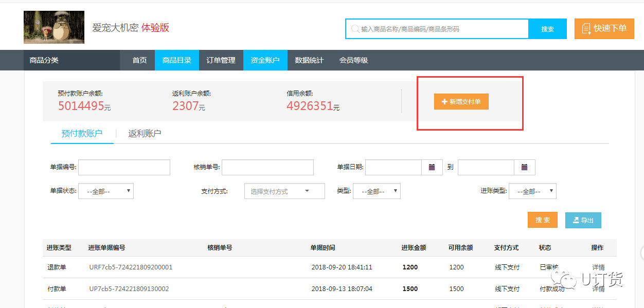The width and height of the screenshot is (644, 308).
Task: Go to 数据统计 in the navigation menu
Action: (309, 60)
